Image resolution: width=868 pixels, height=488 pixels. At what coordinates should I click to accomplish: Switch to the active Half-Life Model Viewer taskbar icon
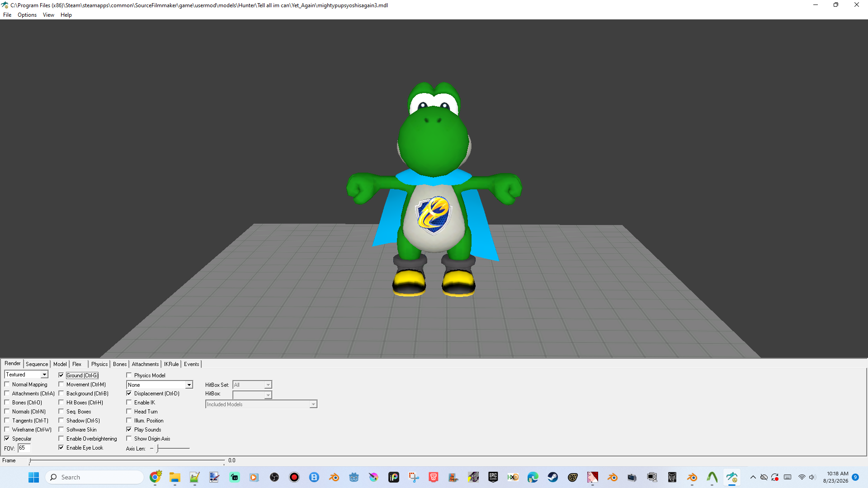pyautogui.click(x=732, y=477)
